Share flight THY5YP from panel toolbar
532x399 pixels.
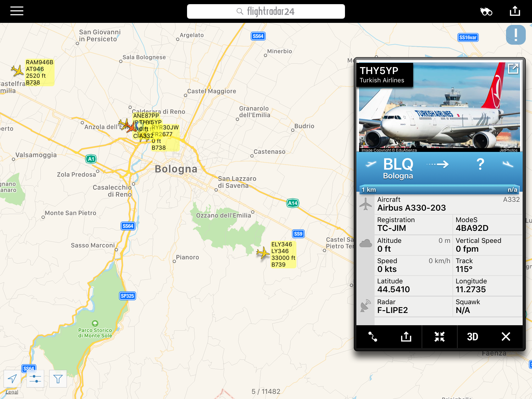coord(406,337)
